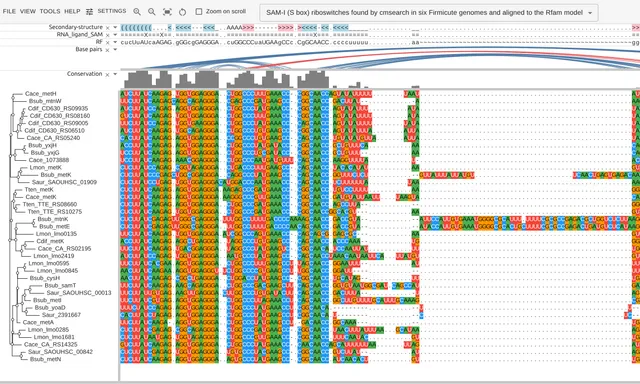
Task: Open the Conservation track options arrow
Action: click(115, 74)
